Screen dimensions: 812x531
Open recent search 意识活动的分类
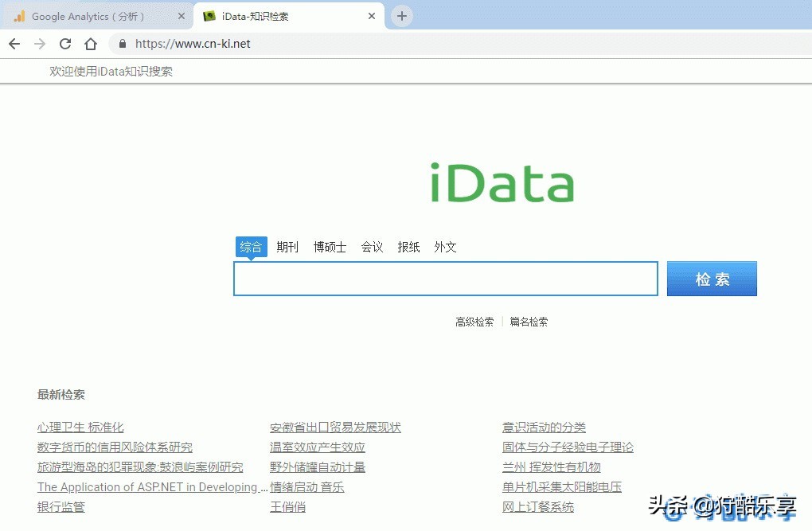click(544, 428)
